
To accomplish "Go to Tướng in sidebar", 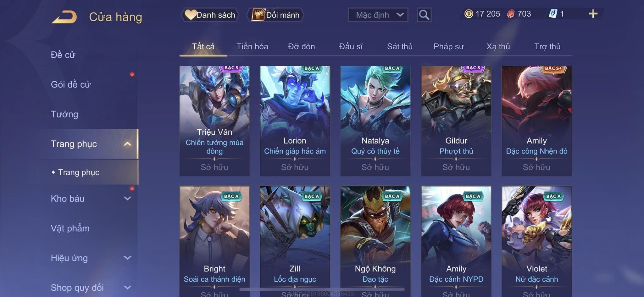I will pyautogui.click(x=64, y=114).
